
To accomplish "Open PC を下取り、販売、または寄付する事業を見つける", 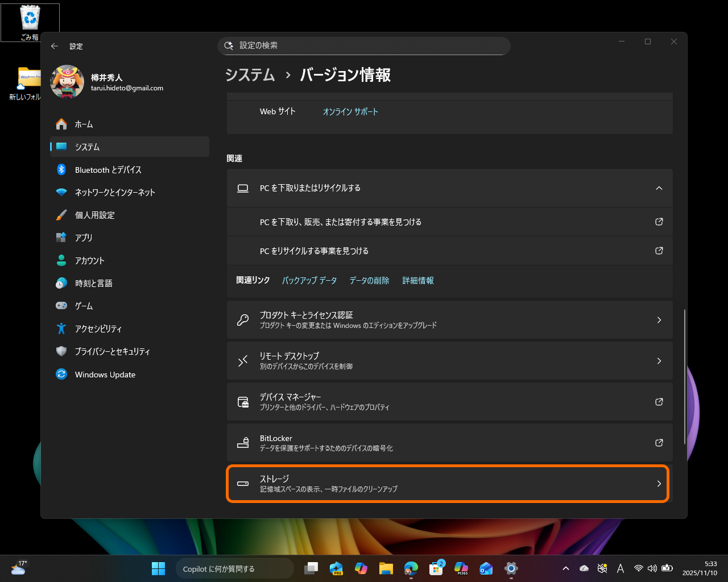I will (x=450, y=222).
